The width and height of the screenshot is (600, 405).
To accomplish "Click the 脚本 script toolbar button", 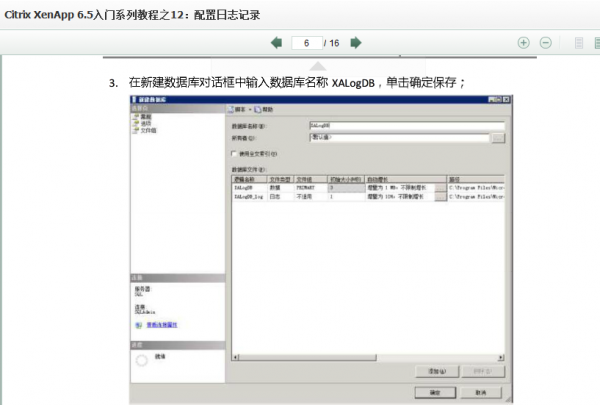I will click(x=237, y=109).
